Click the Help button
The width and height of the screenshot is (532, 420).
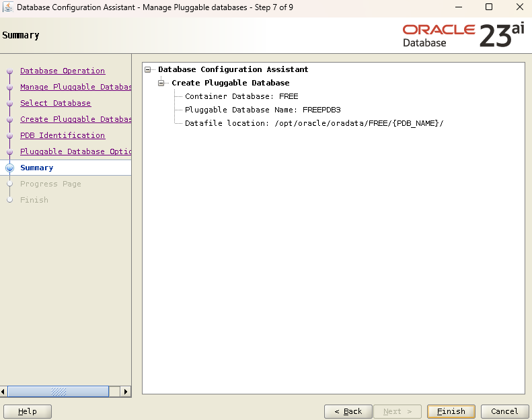pyautogui.click(x=28, y=411)
